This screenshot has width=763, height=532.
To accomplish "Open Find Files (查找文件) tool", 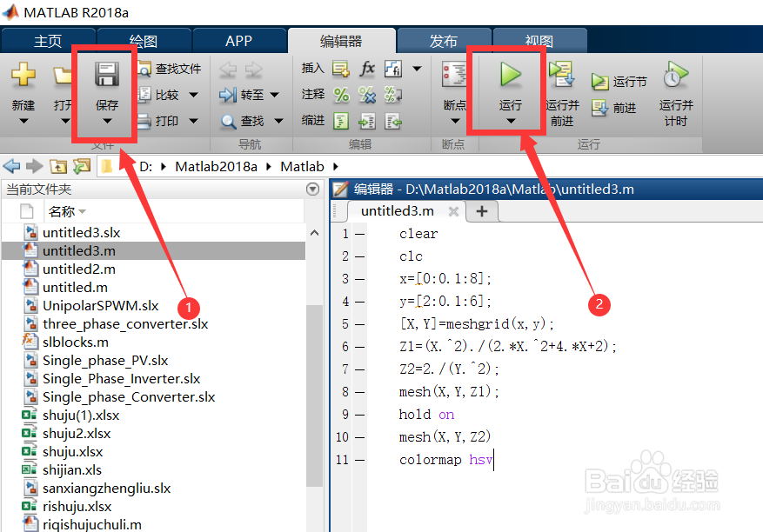I will coord(170,69).
